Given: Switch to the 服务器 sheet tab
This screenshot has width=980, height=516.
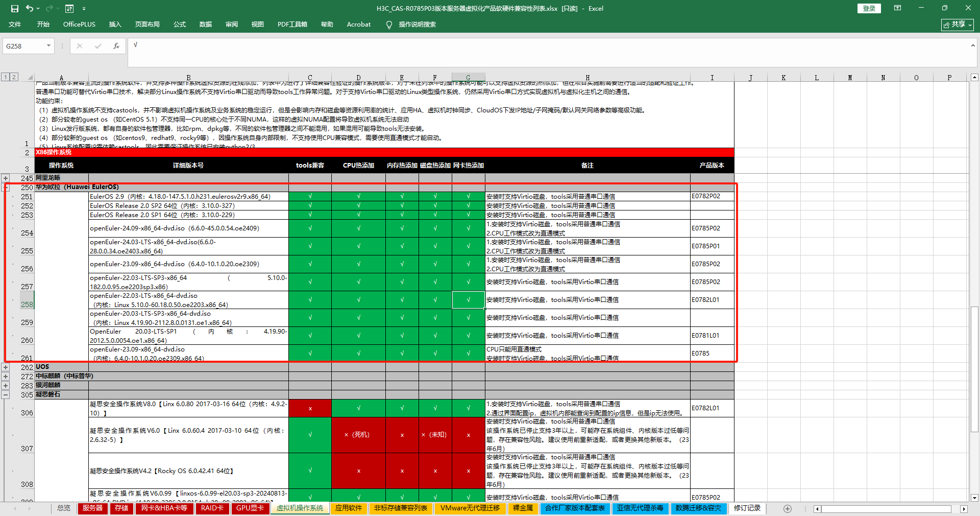Looking at the screenshot, I should click(92, 508).
